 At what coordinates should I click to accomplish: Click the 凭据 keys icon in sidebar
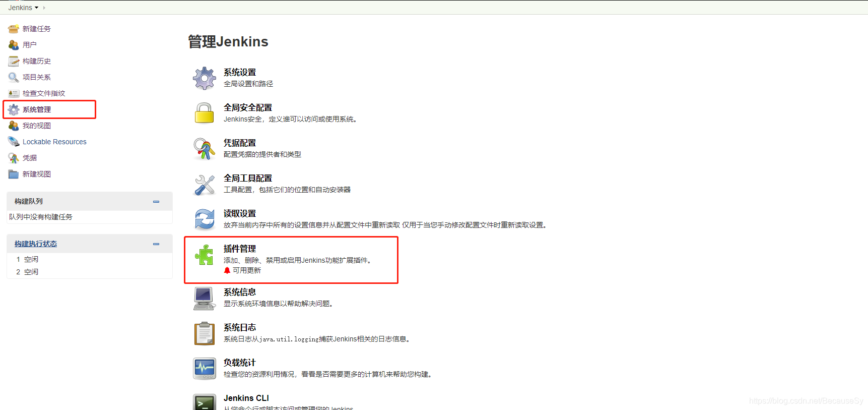14,158
